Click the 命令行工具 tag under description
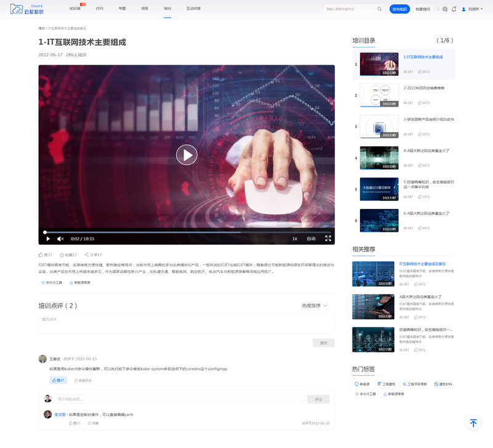The image size is (493, 448). [x=52, y=283]
